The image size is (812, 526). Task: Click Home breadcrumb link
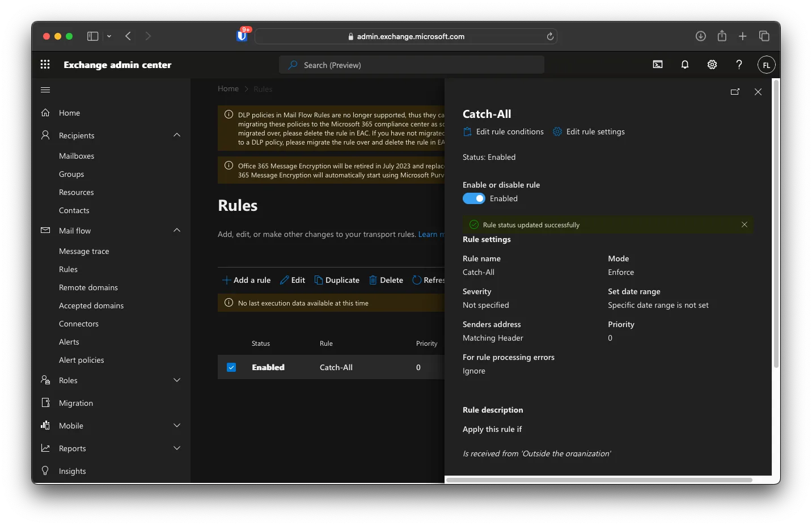coord(228,88)
